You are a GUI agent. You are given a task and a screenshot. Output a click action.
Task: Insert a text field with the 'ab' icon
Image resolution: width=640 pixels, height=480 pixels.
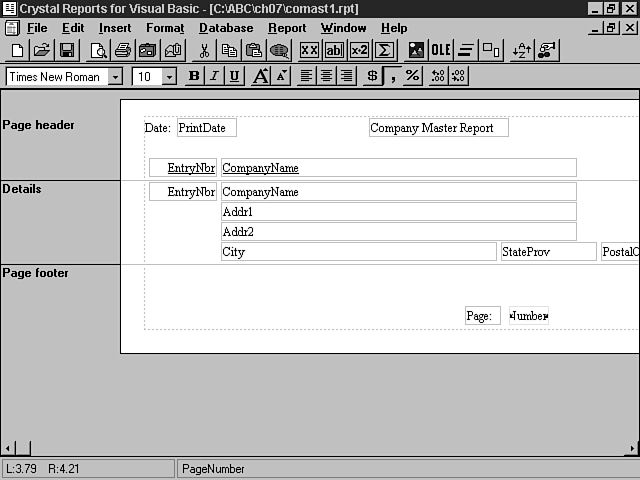coord(334,50)
